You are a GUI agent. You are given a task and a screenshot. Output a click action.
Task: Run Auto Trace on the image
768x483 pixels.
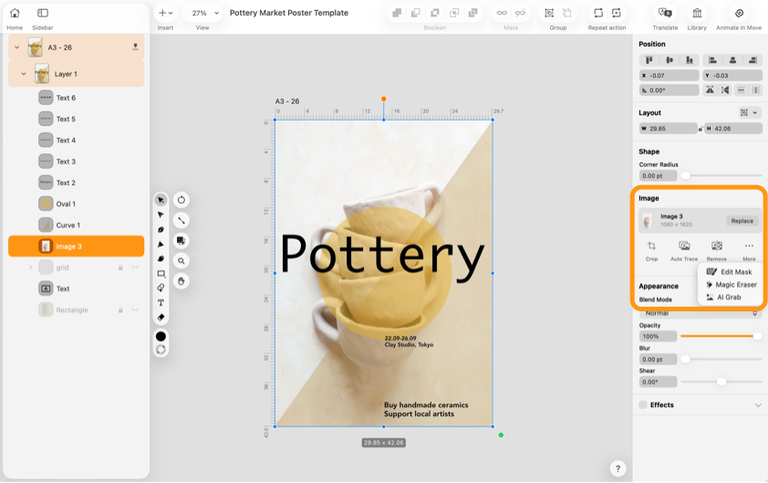684,246
